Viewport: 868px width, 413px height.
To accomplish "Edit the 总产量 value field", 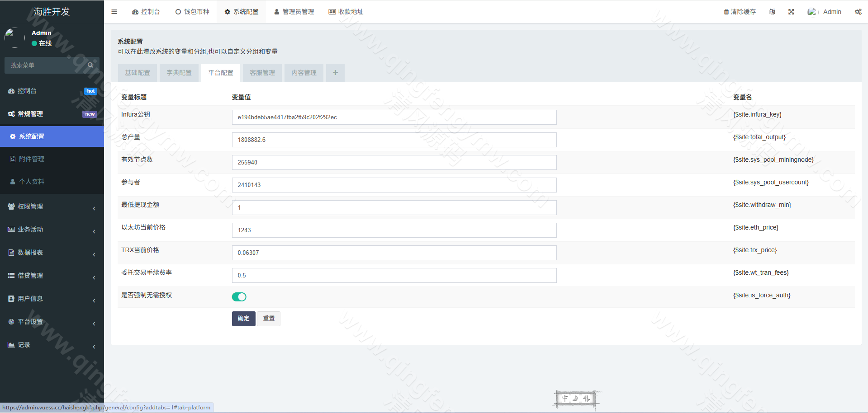I will [394, 140].
